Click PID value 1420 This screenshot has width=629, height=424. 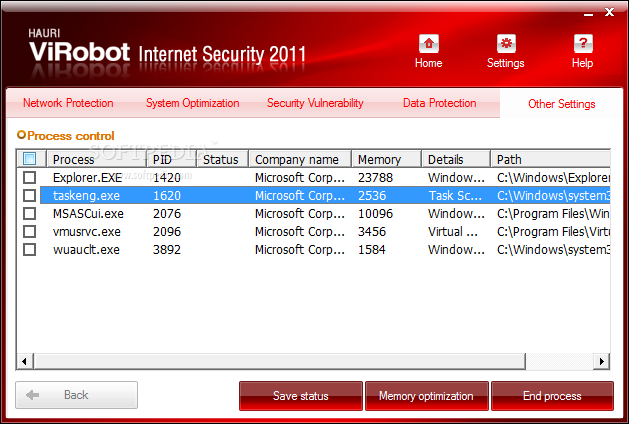coord(167,177)
